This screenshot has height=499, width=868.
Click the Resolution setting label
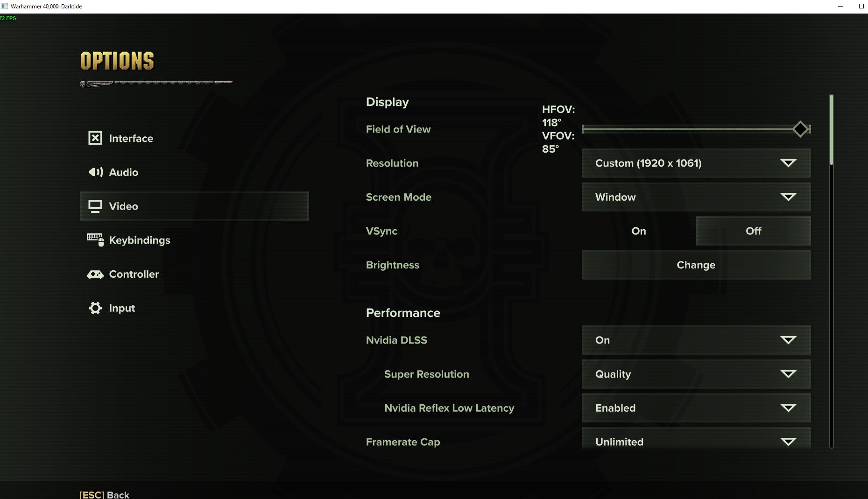pyautogui.click(x=392, y=163)
